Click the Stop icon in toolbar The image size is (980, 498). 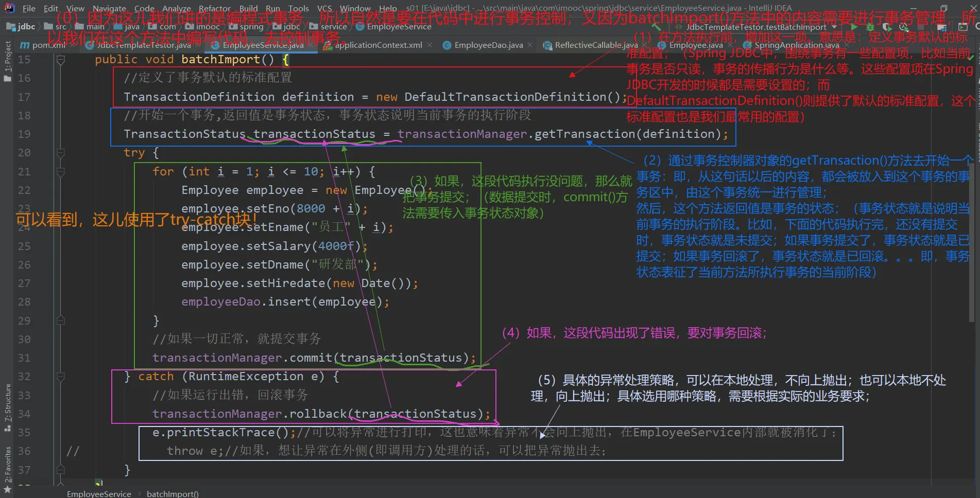921,27
